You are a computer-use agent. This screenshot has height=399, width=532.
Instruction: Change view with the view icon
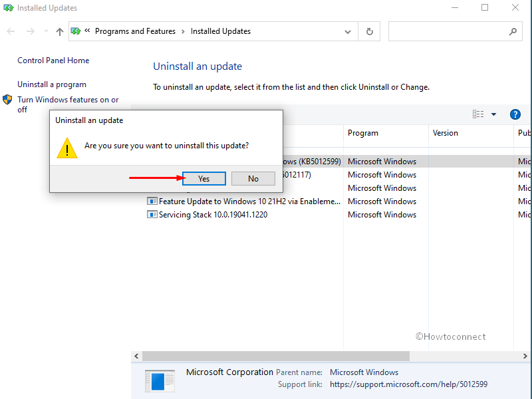pyautogui.click(x=478, y=114)
